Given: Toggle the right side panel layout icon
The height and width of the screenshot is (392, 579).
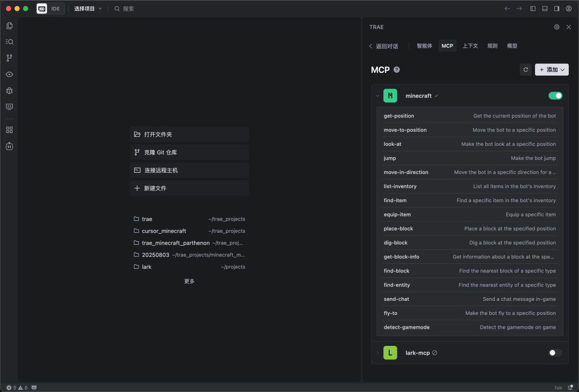Looking at the screenshot, I should pos(556,9).
